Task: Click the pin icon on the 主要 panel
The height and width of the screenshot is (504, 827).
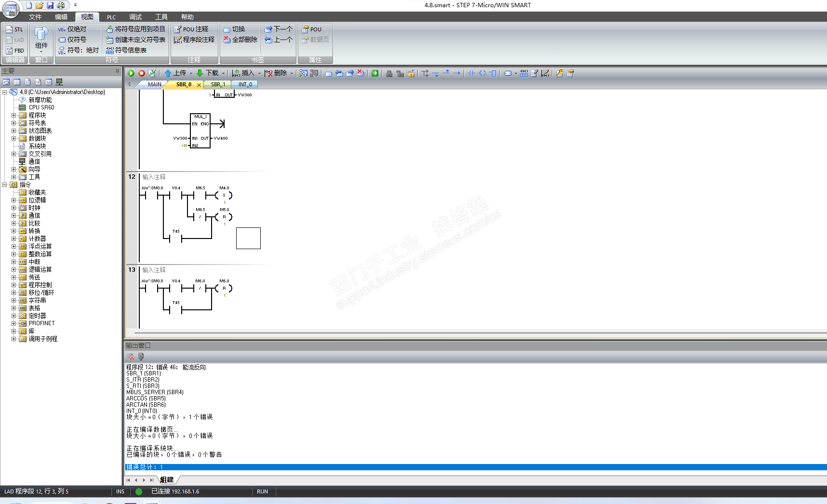Action: (x=117, y=71)
